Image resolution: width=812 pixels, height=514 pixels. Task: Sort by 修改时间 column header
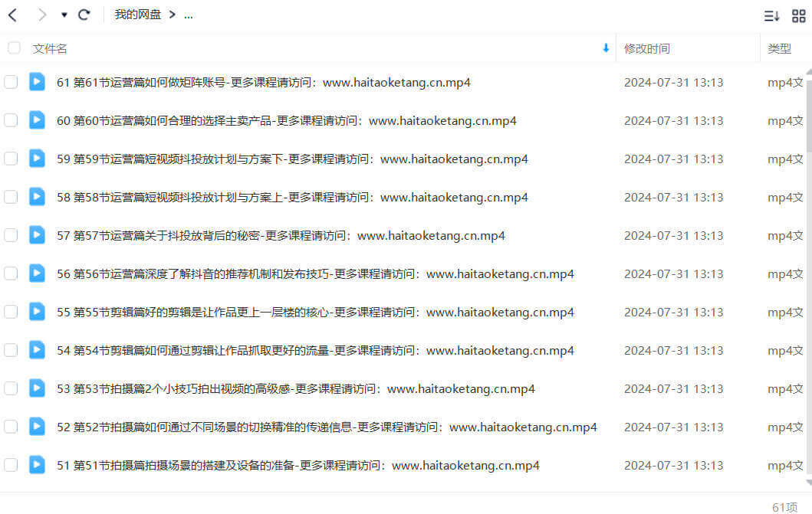(647, 48)
